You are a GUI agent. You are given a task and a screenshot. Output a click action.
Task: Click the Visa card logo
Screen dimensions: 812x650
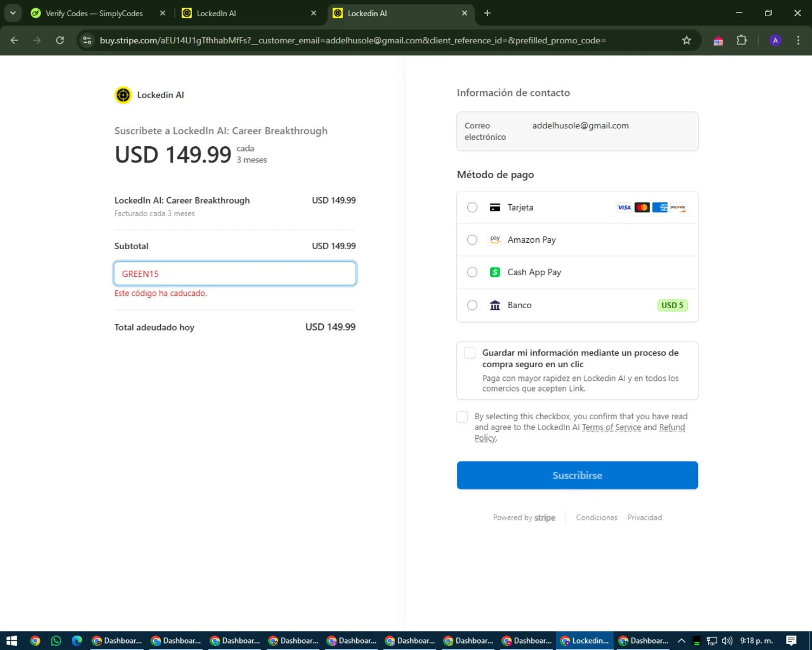tap(624, 207)
